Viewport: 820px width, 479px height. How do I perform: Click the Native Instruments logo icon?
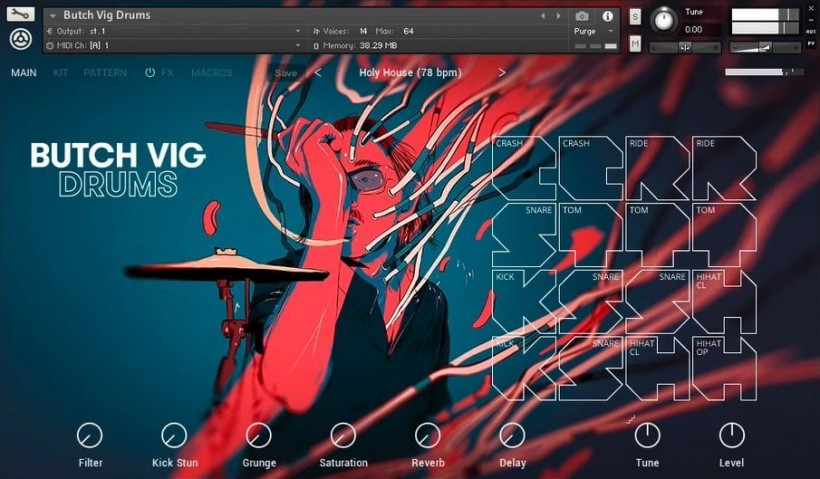[x=20, y=39]
